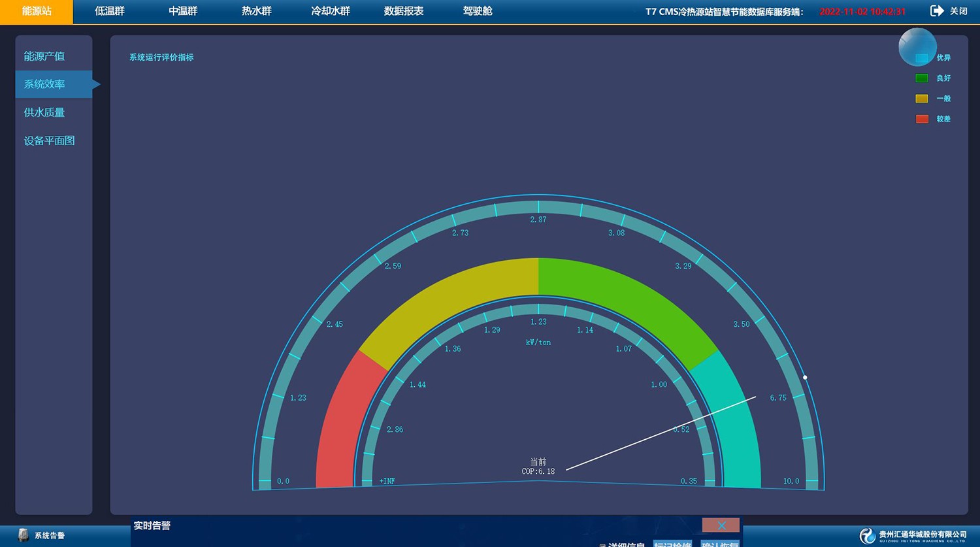The image size is (980, 547).
Task: Click the green 良好 legend swatch
Action: pos(922,78)
